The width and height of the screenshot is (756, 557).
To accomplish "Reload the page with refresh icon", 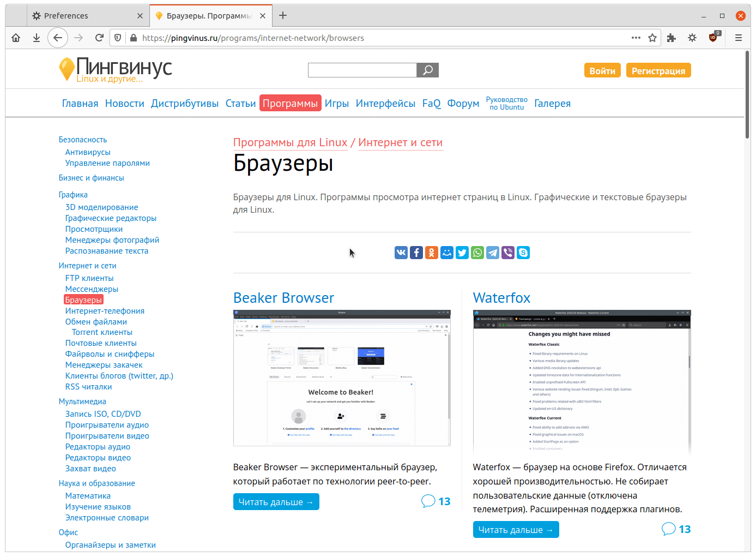I will pyautogui.click(x=99, y=38).
